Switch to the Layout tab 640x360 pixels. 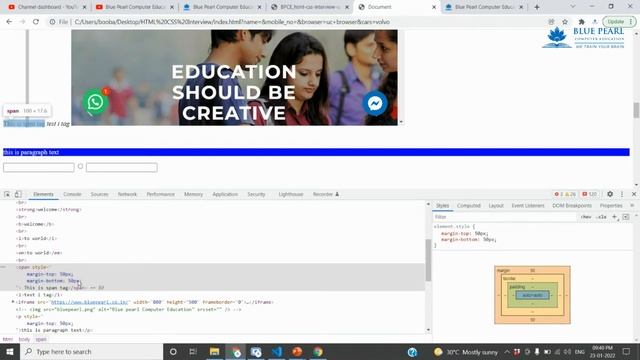click(496, 206)
